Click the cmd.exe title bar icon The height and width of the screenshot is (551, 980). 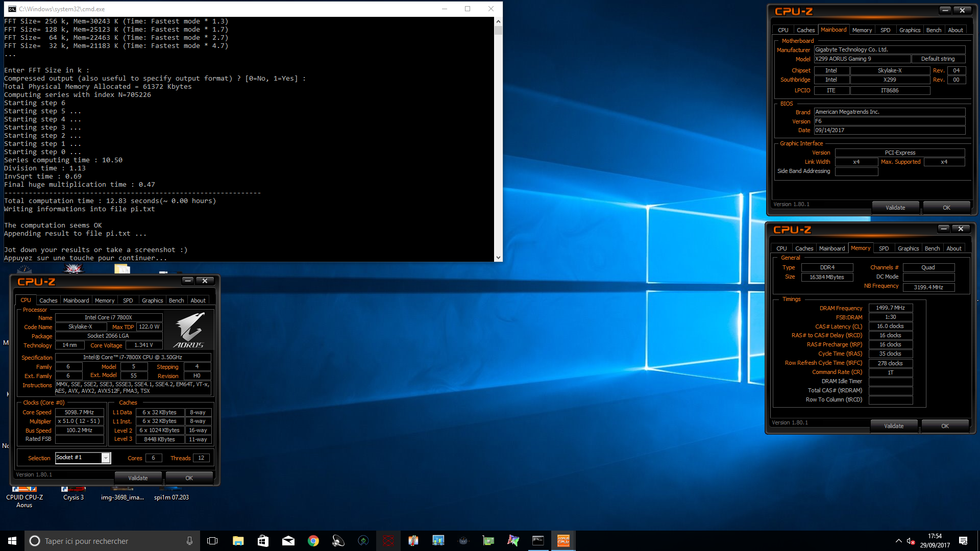click(x=12, y=9)
